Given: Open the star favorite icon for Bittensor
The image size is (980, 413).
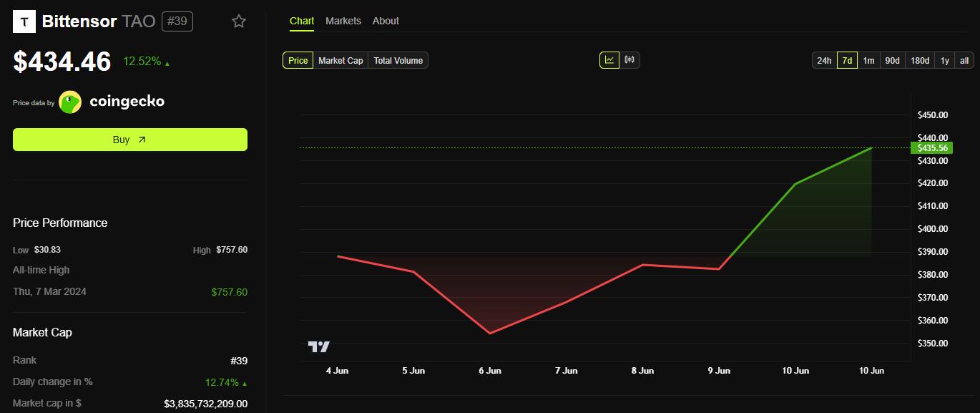Looking at the screenshot, I should click(238, 21).
